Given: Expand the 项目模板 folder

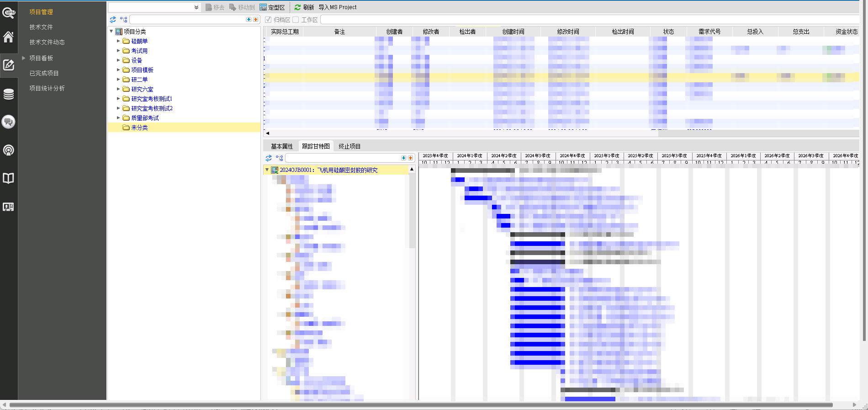Looking at the screenshot, I should point(118,70).
